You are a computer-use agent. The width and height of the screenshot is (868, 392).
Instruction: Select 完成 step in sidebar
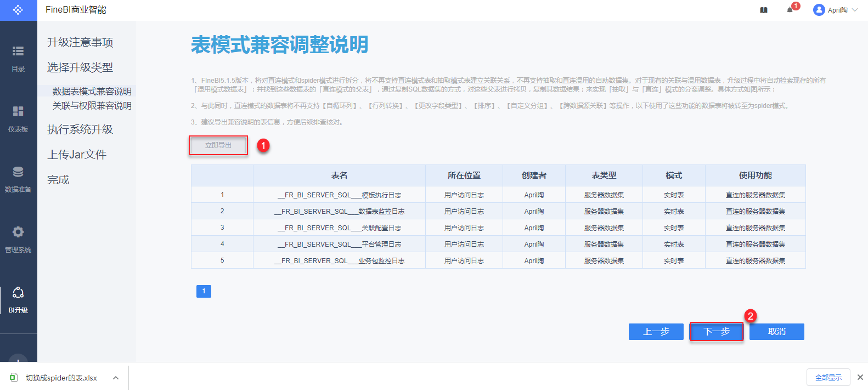tap(58, 180)
